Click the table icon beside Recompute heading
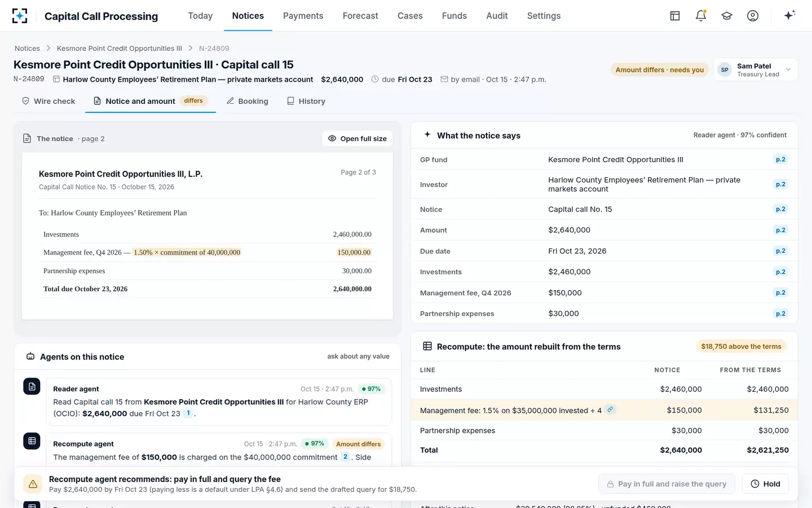 427,346
